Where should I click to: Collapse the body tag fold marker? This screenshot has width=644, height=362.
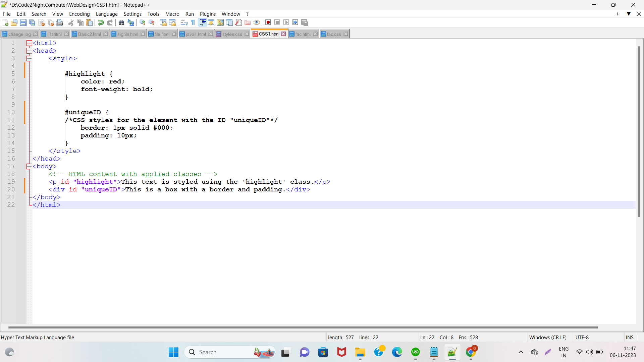[x=29, y=166]
